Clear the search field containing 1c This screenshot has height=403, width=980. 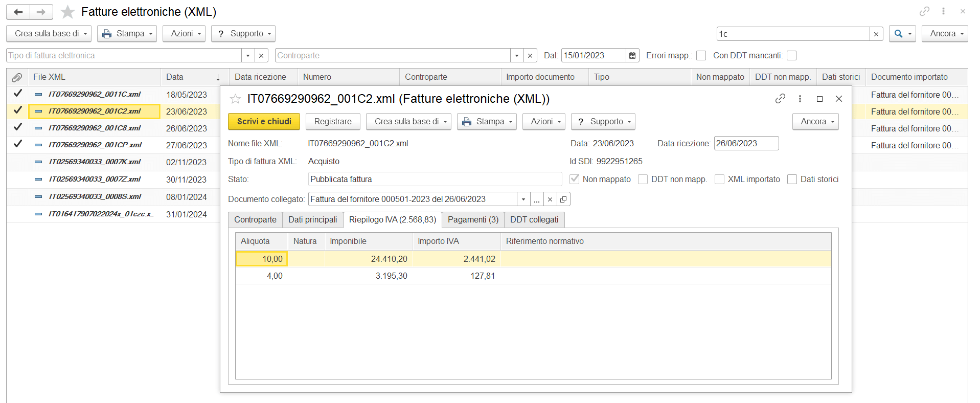pos(876,34)
